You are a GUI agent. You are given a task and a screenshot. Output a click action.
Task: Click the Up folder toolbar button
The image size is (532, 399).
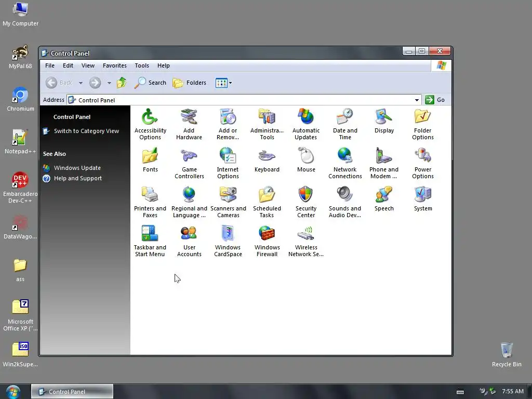point(122,83)
